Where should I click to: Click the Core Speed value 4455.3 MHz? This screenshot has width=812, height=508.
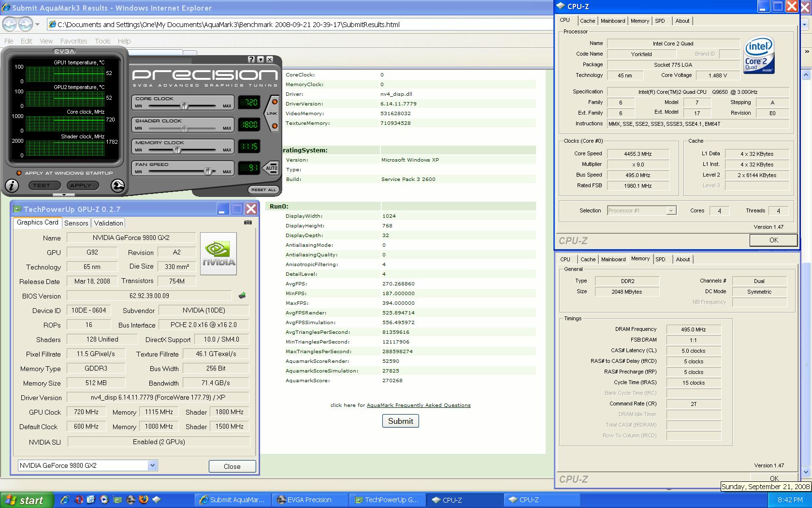pos(638,154)
